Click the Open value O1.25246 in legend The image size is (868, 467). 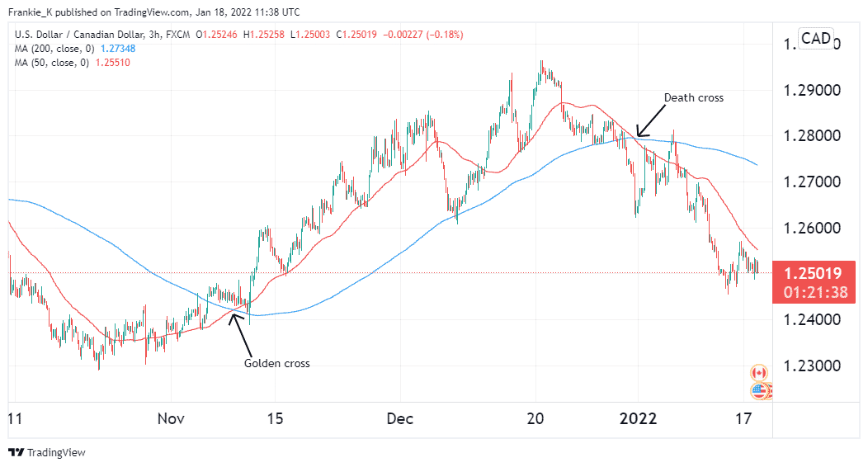tap(216, 35)
